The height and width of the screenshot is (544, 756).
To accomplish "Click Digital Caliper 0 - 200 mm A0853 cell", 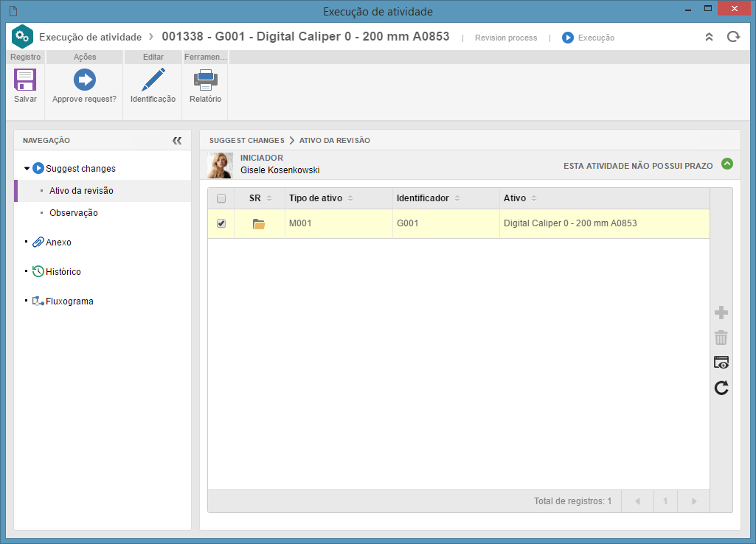I will click(605, 223).
